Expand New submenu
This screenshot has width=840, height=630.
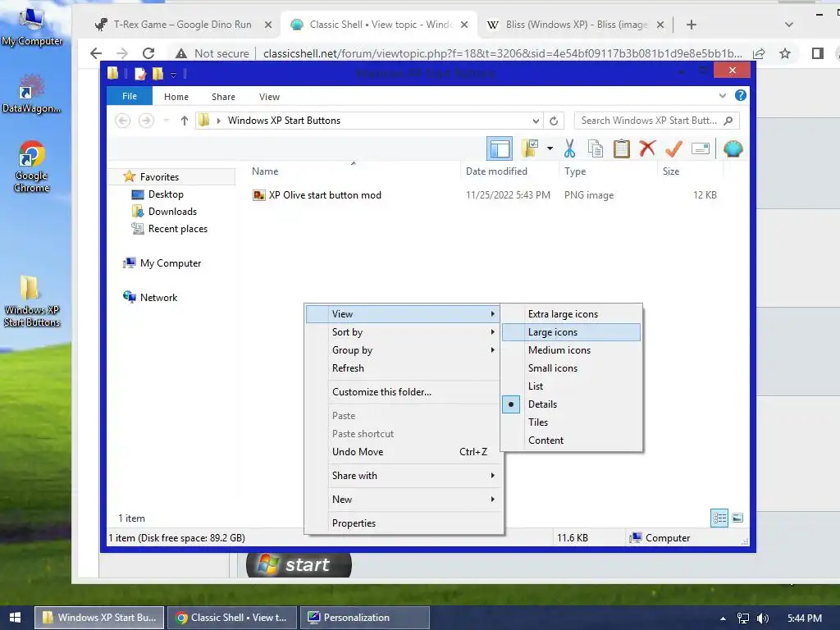[x=404, y=500]
